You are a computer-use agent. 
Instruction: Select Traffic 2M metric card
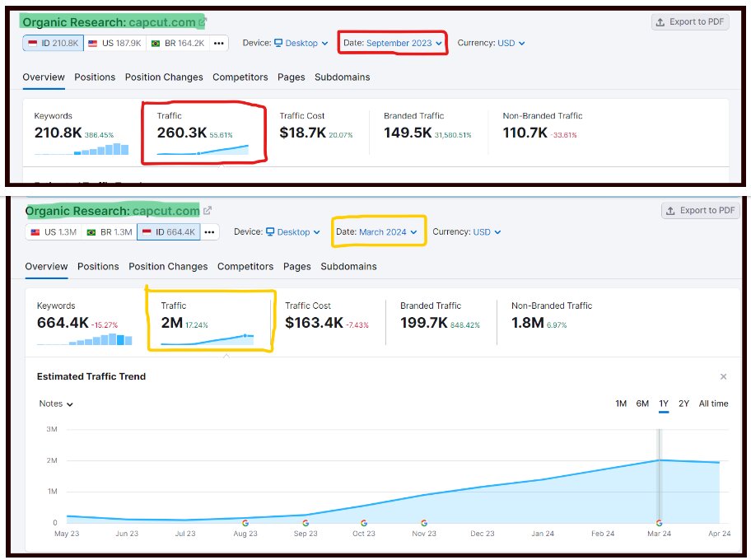[210, 321]
